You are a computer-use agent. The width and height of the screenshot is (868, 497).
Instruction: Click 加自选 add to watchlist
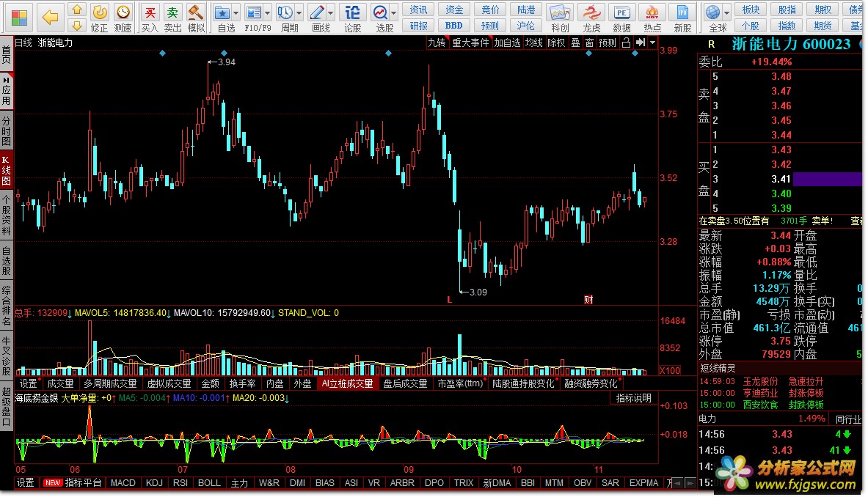pos(508,43)
